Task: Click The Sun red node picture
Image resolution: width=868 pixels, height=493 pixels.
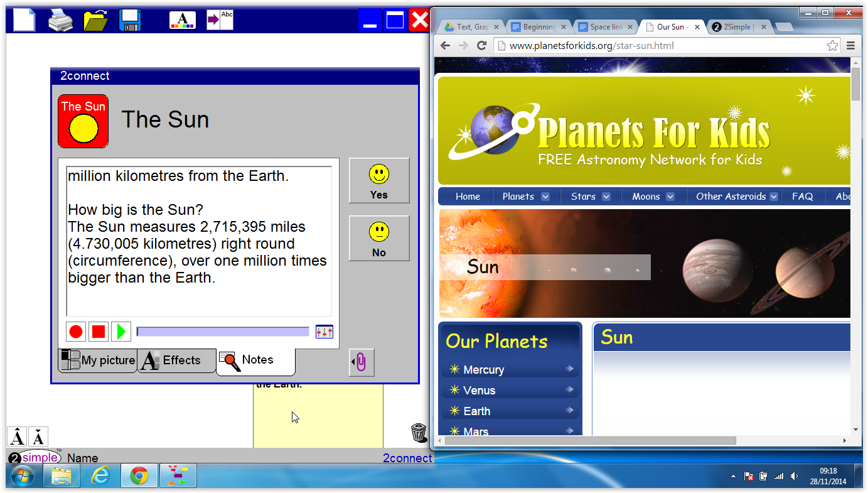Action: (x=83, y=121)
